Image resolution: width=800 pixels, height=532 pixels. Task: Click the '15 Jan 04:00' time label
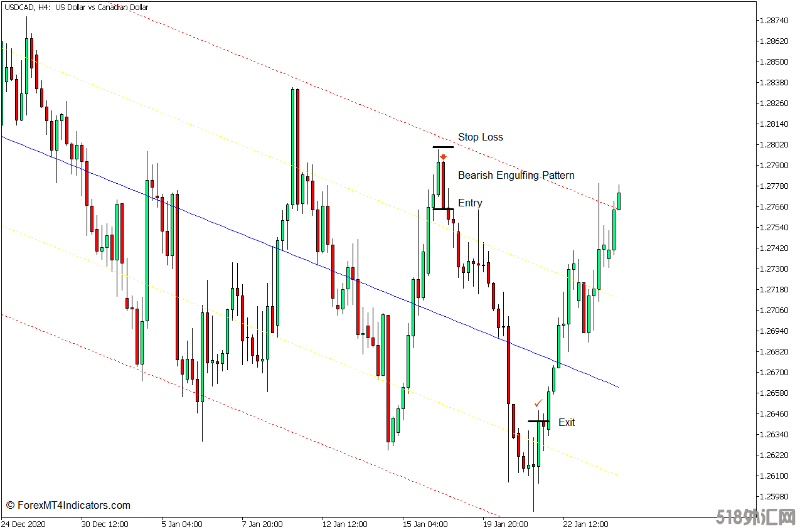click(424, 523)
